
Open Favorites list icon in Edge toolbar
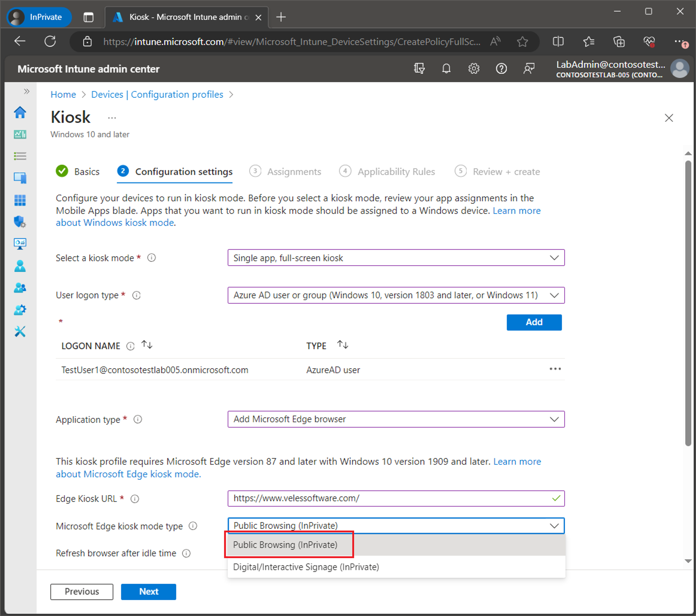[589, 41]
